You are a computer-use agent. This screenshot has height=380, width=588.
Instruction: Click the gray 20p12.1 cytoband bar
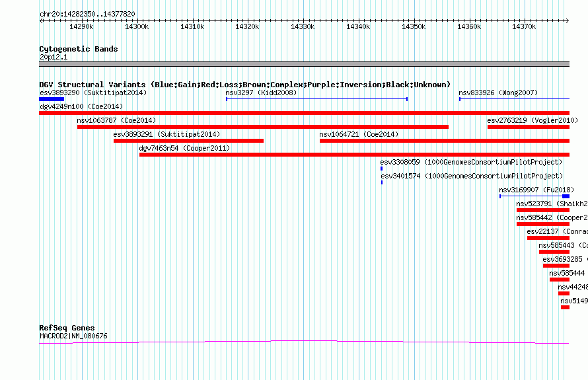point(304,64)
